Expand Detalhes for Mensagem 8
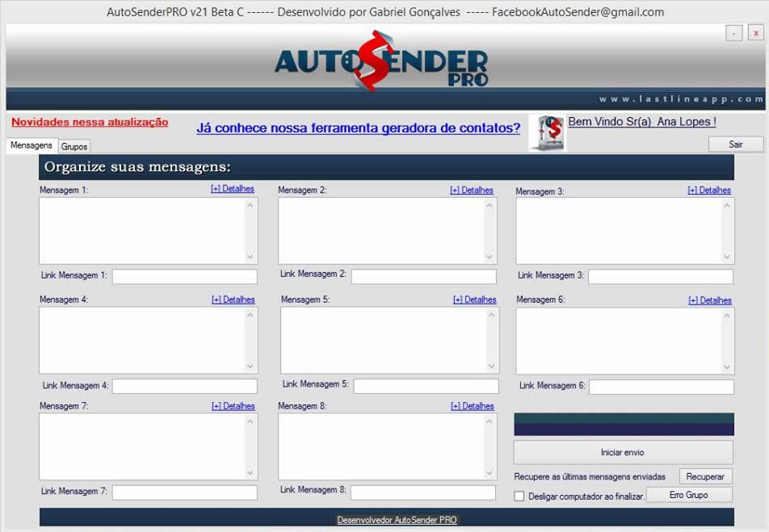This screenshot has width=769, height=532. click(x=473, y=406)
